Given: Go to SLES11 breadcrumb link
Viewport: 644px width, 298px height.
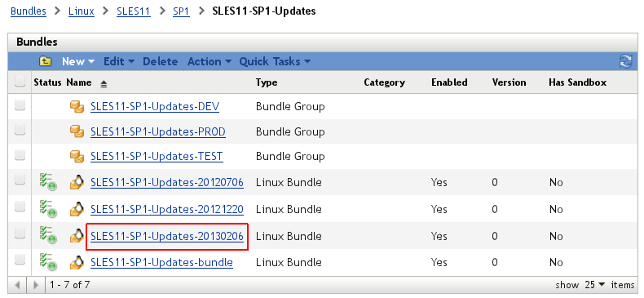Looking at the screenshot, I should [x=134, y=11].
